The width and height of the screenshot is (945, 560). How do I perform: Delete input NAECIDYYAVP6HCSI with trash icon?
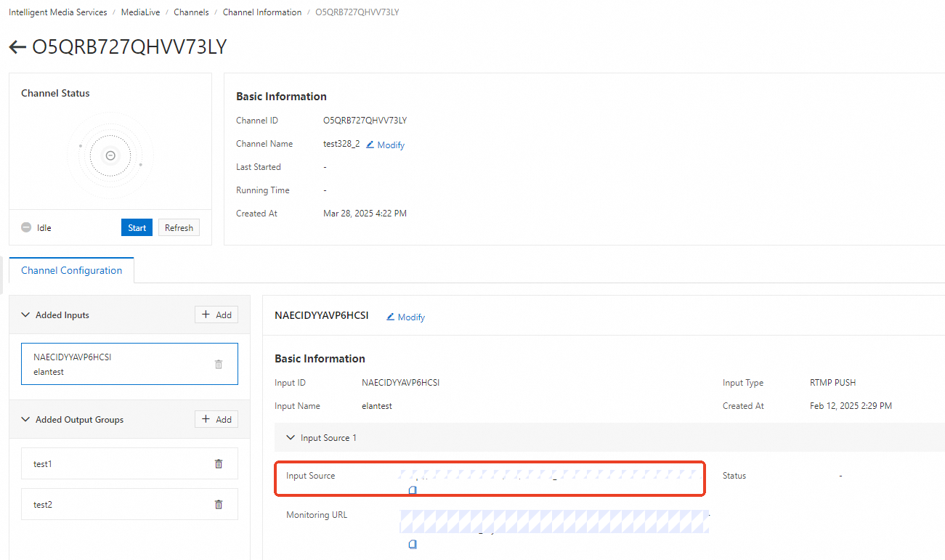(x=219, y=364)
